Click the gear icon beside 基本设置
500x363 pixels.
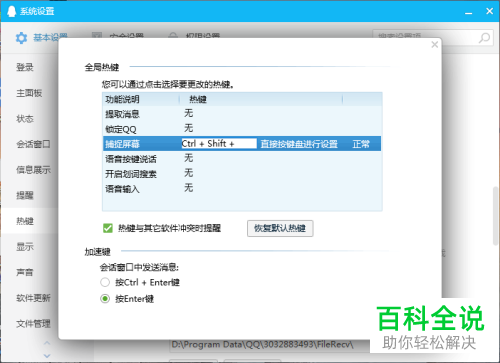point(21,38)
